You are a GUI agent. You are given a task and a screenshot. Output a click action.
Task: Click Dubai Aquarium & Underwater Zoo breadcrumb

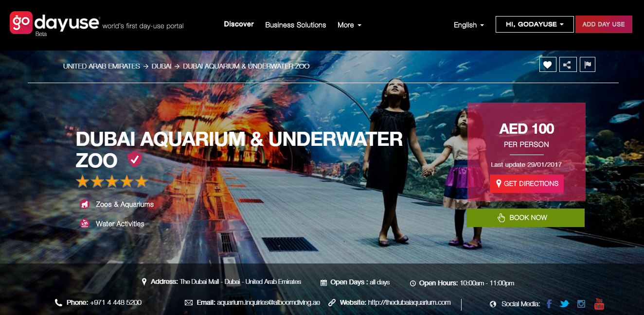pyautogui.click(x=246, y=66)
